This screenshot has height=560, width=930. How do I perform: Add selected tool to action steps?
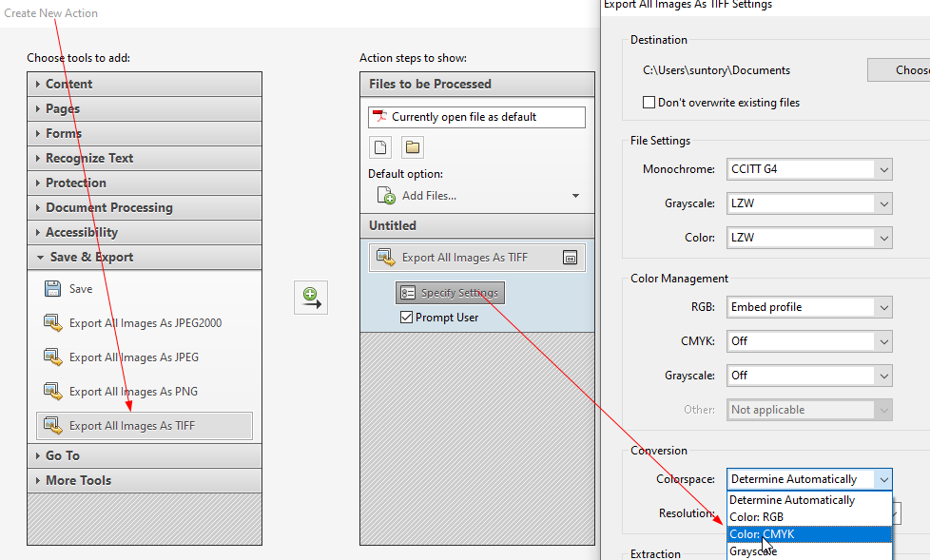[x=311, y=298]
